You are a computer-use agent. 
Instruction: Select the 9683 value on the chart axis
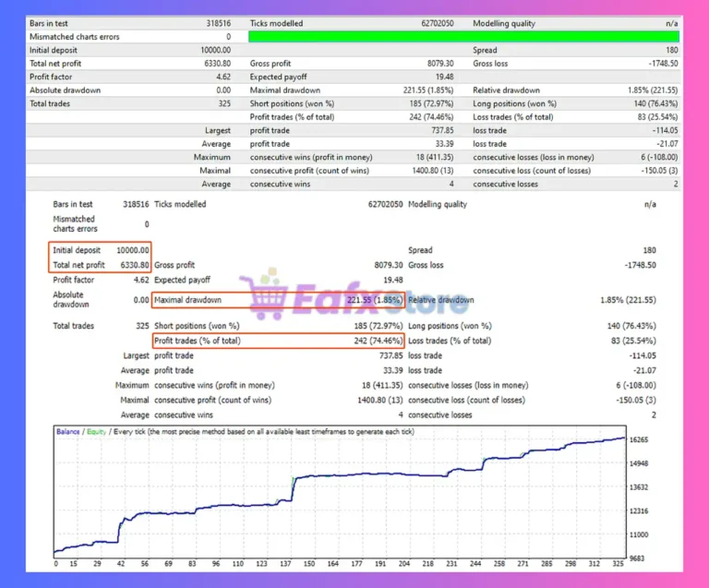point(637,558)
